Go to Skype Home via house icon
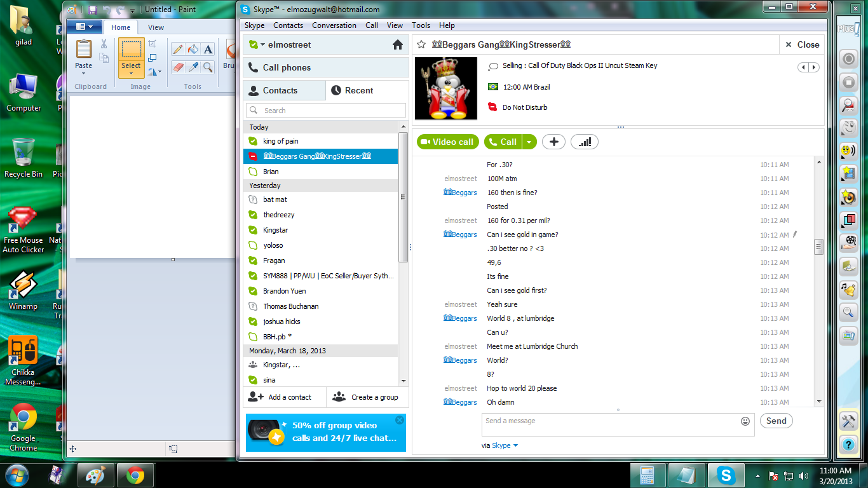 398,44
